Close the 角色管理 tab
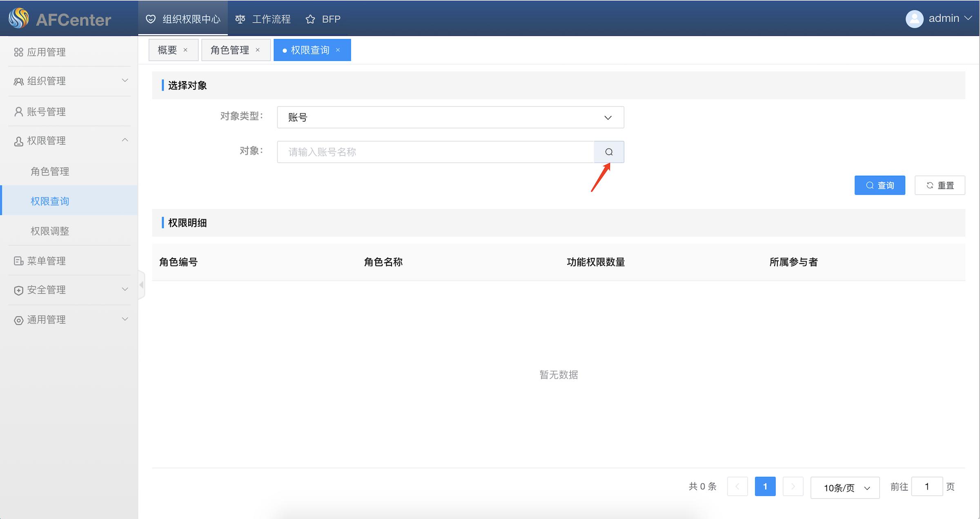 click(x=258, y=50)
